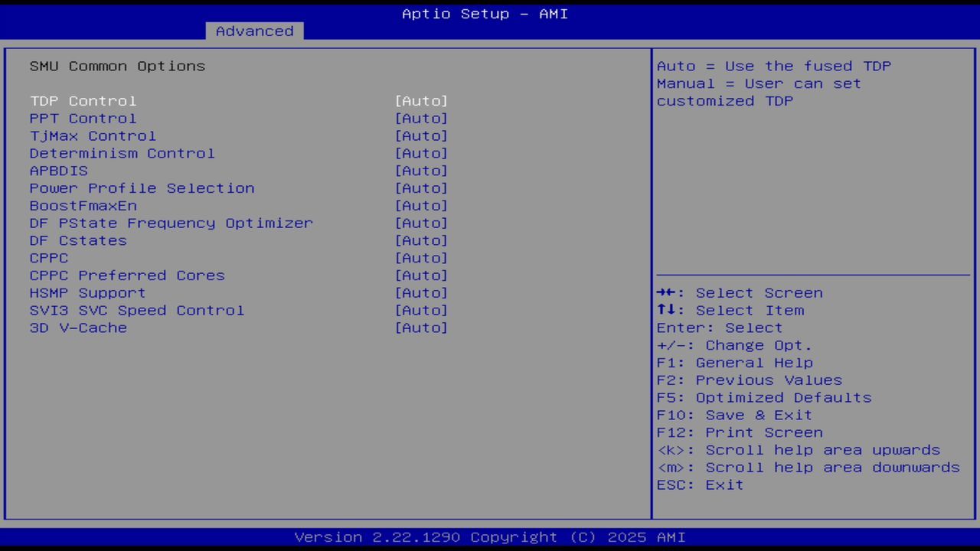Click the F5: Optimized Defaults hint
The width and height of the screenshot is (980, 551).
pyautogui.click(x=764, y=398)
